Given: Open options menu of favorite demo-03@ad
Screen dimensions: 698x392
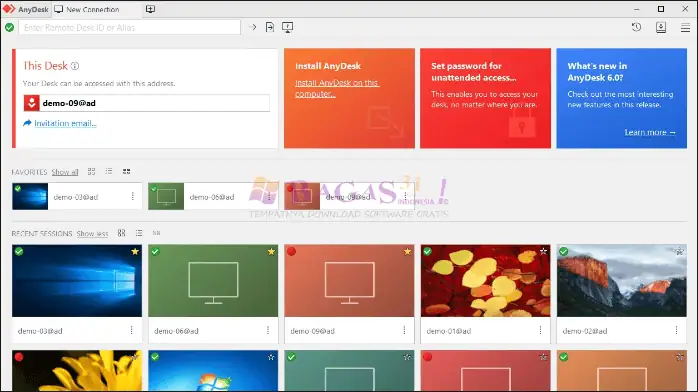Looking at the screenshot, I should click(x=133, y=196).
